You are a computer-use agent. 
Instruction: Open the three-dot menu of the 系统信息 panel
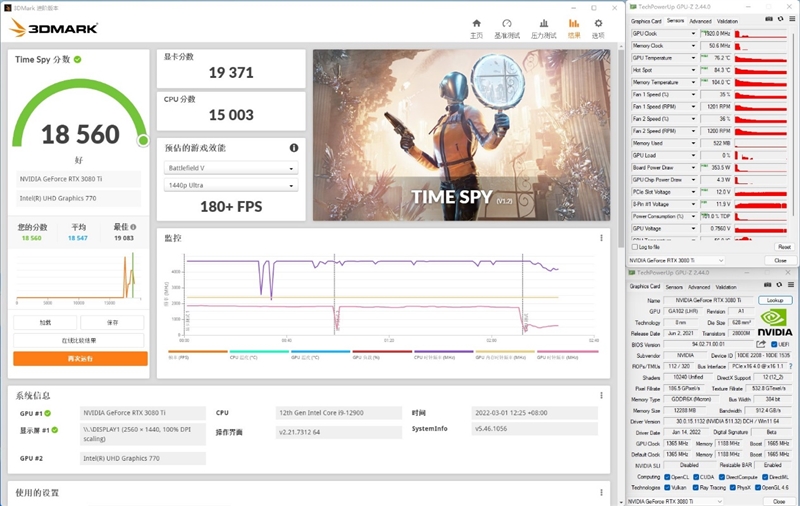(x=601, y=395)
